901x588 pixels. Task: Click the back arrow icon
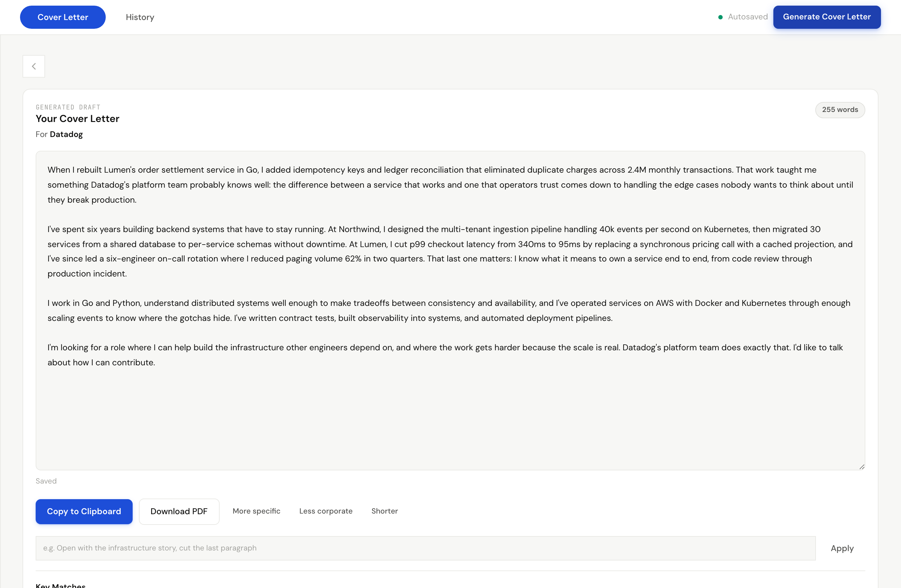tap(34, 66)
